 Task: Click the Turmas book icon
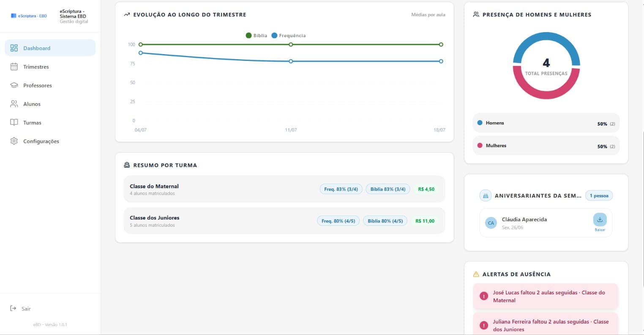14,122
